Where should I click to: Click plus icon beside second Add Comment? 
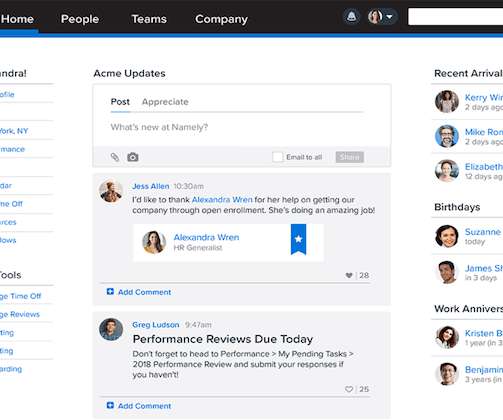[110, 405]
